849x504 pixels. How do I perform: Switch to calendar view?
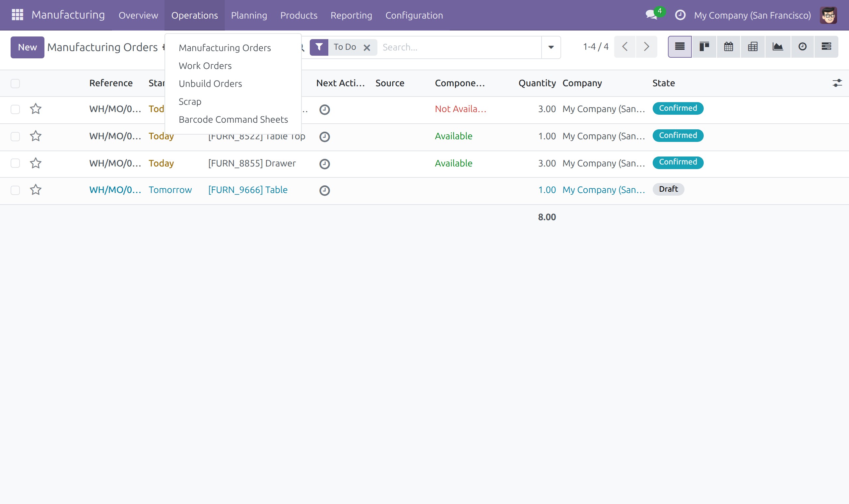(728, 46)
